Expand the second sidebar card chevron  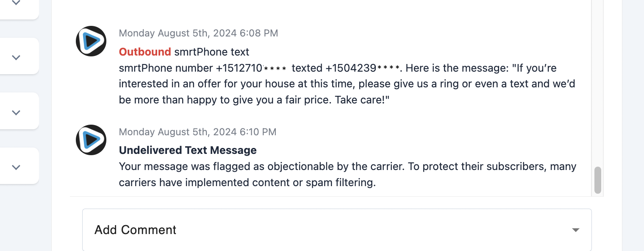(x=16, y=57)
